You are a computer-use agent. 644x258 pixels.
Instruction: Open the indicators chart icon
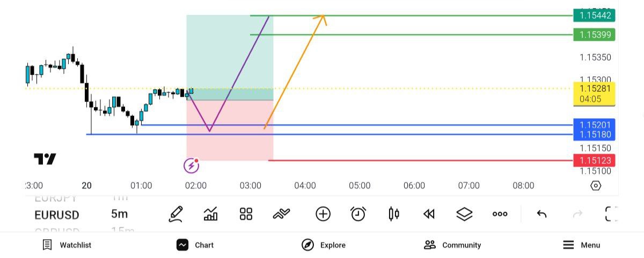pos(211,214)
